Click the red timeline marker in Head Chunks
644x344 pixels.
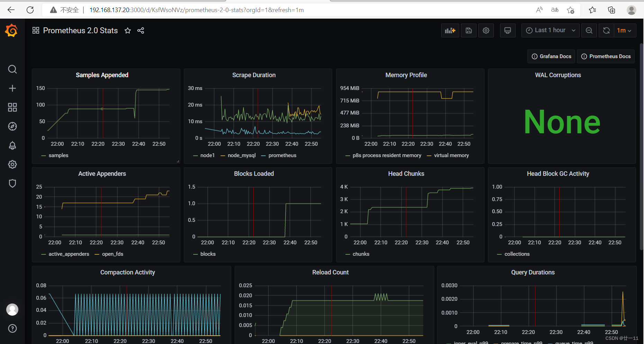pyautogui.click(x=407, y=211)
